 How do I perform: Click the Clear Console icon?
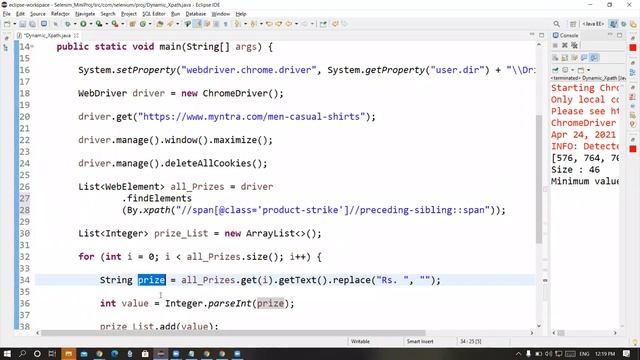tap(555, 58)
